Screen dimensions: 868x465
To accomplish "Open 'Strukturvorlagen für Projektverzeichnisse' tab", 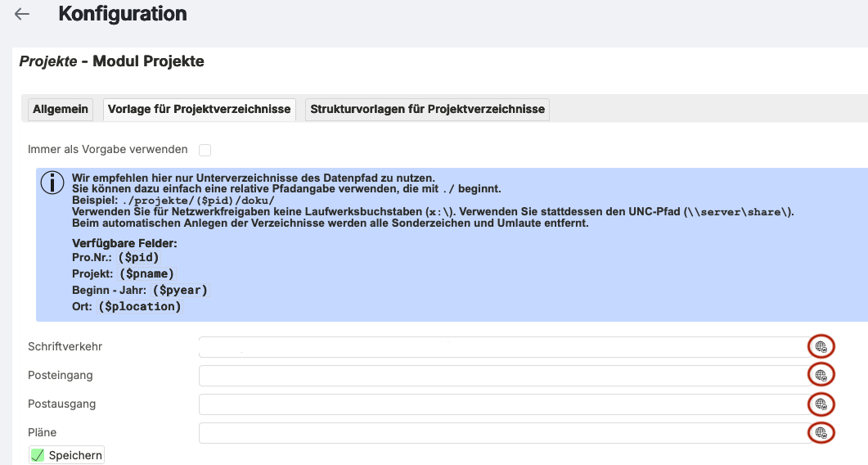I will [427, 110].
